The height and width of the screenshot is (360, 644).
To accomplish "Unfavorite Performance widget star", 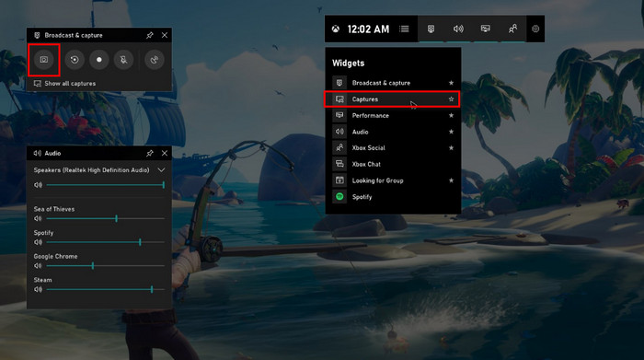I will pos(451,115).
